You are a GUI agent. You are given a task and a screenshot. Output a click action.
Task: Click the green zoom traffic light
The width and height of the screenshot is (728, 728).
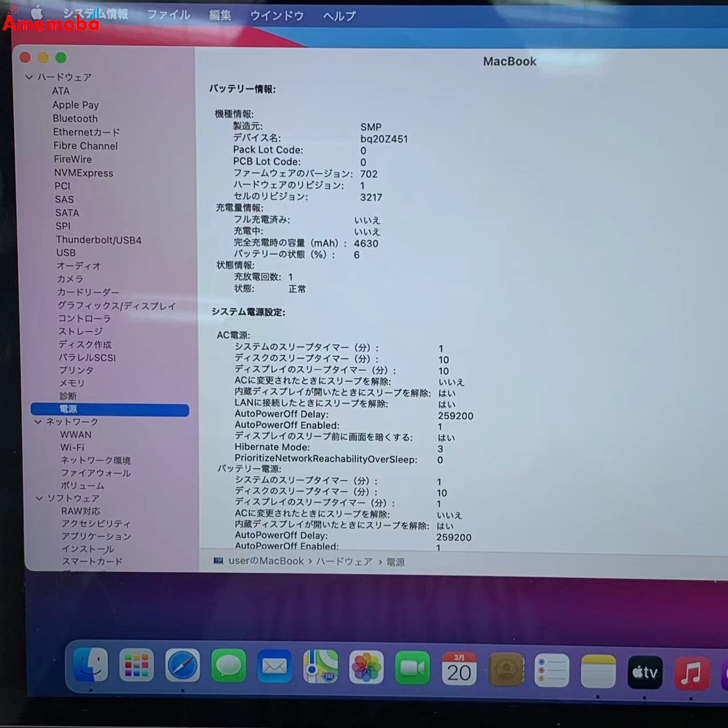(60, 57)
